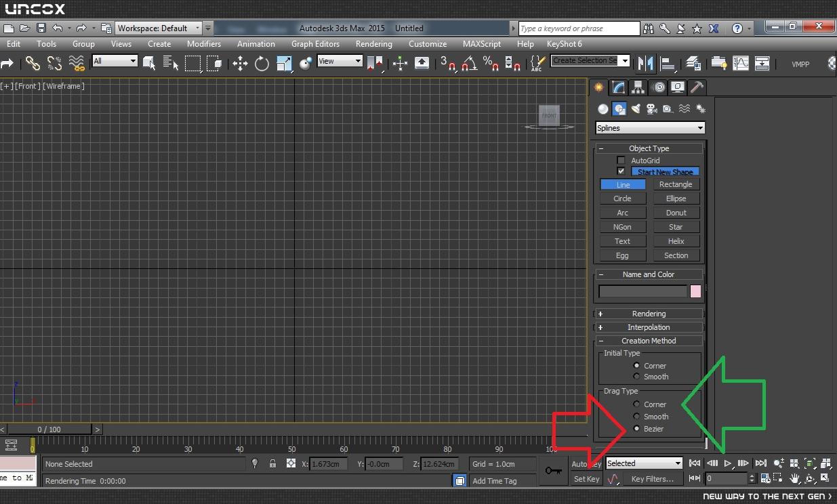Select the Select and Link chain tool
837x504 pixels.
click(33, 63)
